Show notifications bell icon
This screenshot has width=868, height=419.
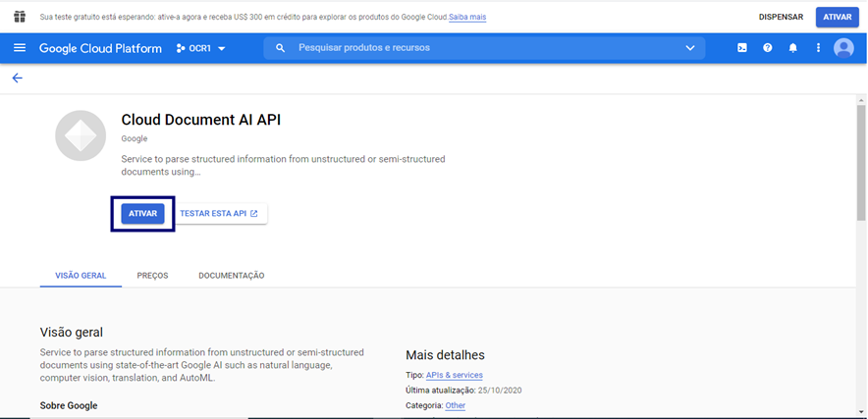pyautogui.click(x=792, y=48)
